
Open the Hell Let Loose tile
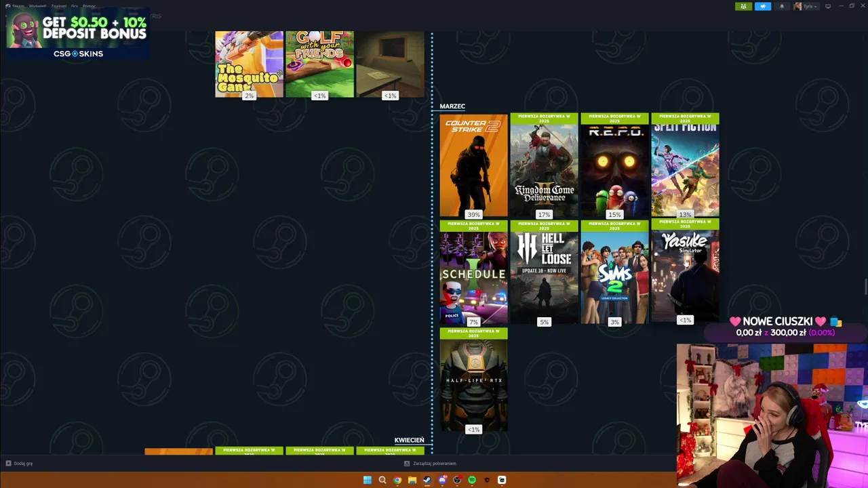coord(544,272)
